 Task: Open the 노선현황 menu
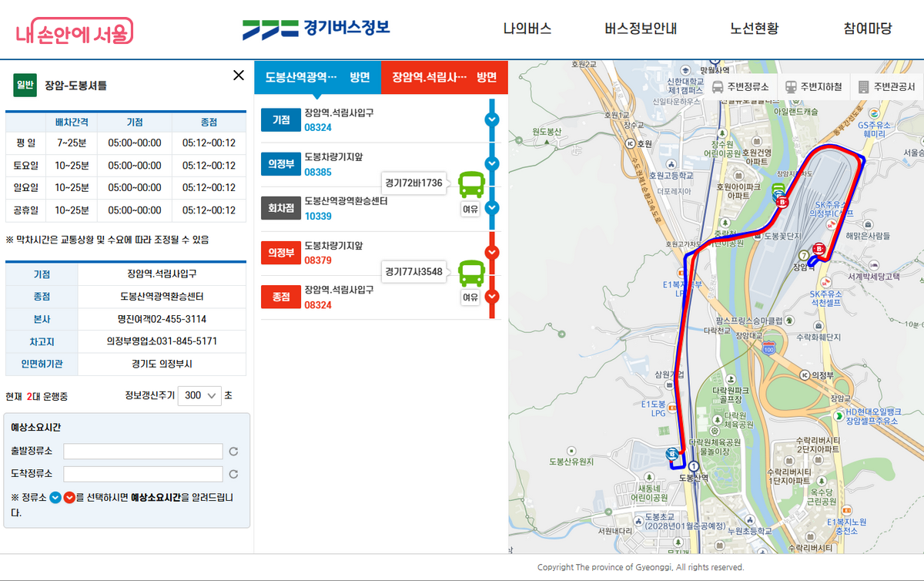755,29
